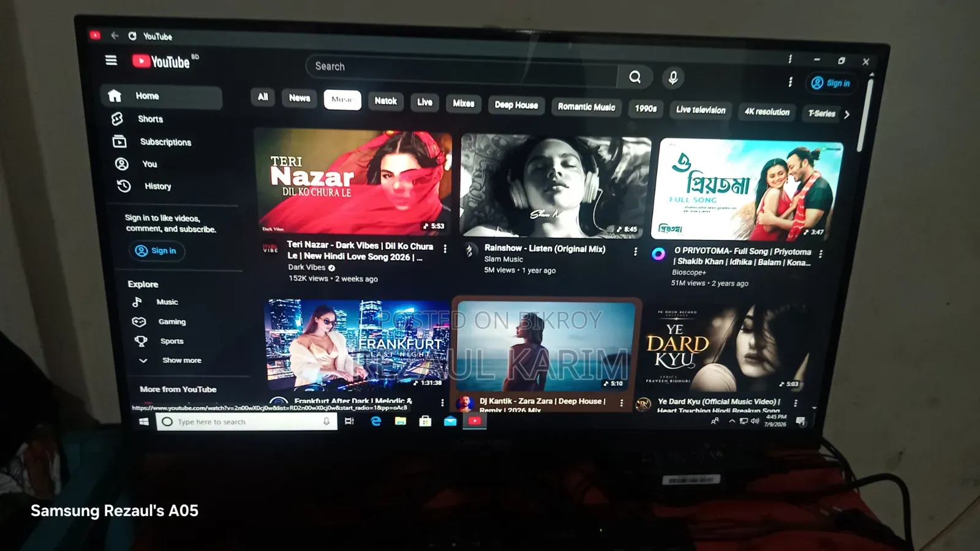Visit the Dark Vibes channel name link
The width and height of the screenshot is (980, 551).
pyautogui.click(x=307, y=267)
